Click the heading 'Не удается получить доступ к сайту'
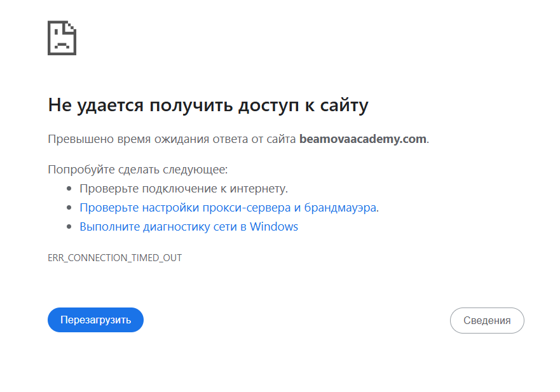 (208, 105)
